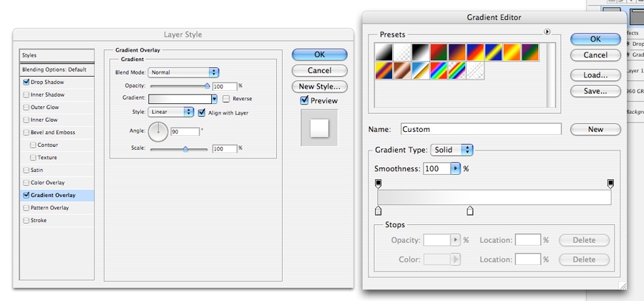Click the gradient Name field

click(x=481, y=129)
